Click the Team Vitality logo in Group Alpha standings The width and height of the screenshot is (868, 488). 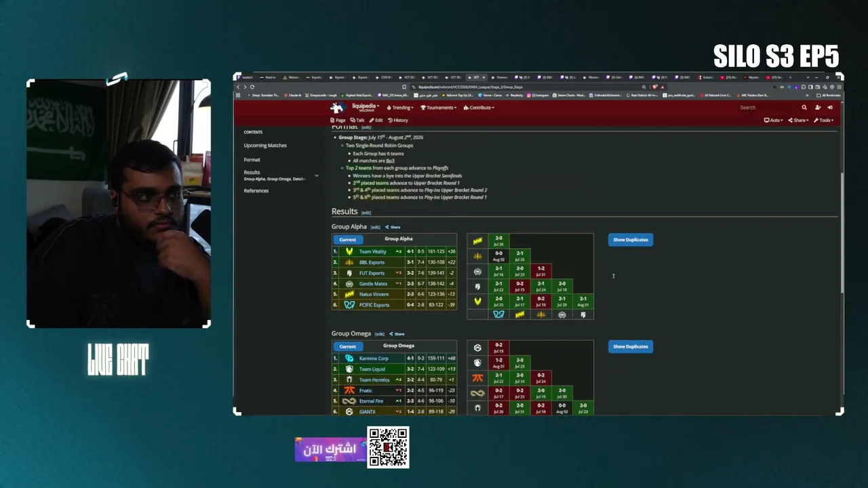click(x=349, y=251)
